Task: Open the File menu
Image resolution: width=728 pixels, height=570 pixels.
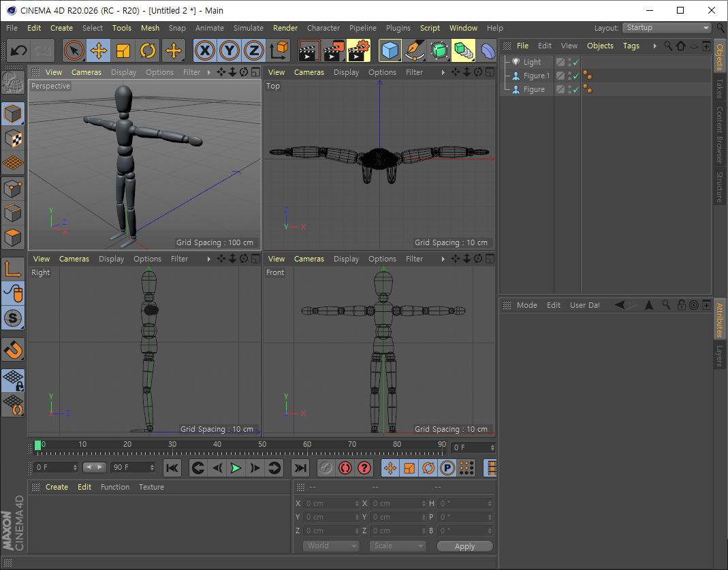Action: coord(12,28)
